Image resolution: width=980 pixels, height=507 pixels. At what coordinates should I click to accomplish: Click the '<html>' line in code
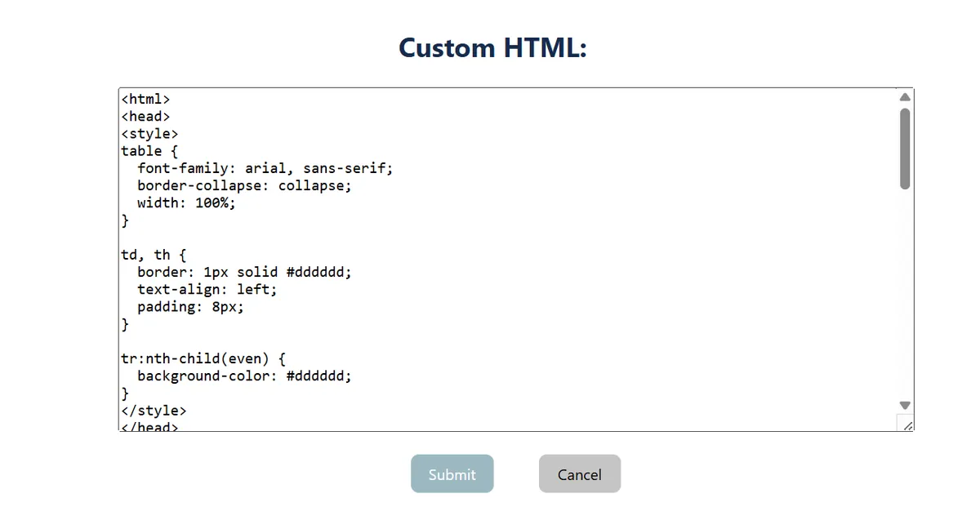coord(145,99)
